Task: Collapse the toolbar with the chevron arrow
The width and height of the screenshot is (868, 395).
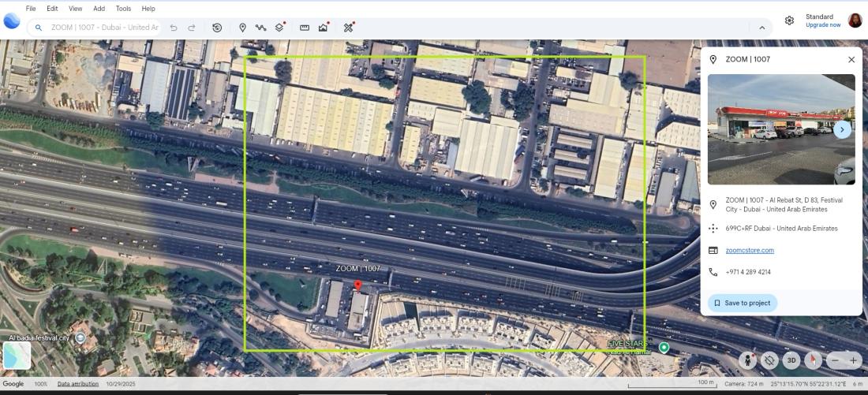Action: [x=761, y=28]
